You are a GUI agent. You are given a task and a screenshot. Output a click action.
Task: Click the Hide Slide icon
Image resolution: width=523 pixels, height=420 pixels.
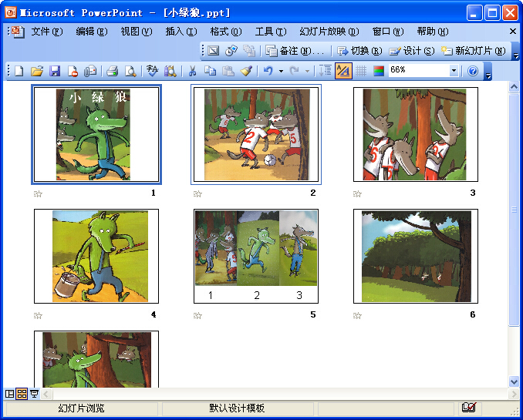point(214,51)
